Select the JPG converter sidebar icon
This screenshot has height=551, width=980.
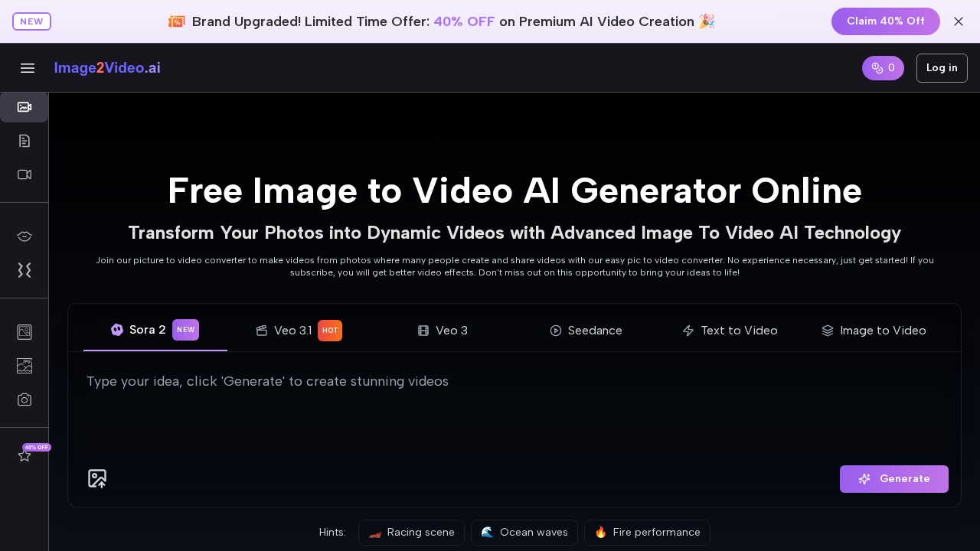tap(24, 365)
